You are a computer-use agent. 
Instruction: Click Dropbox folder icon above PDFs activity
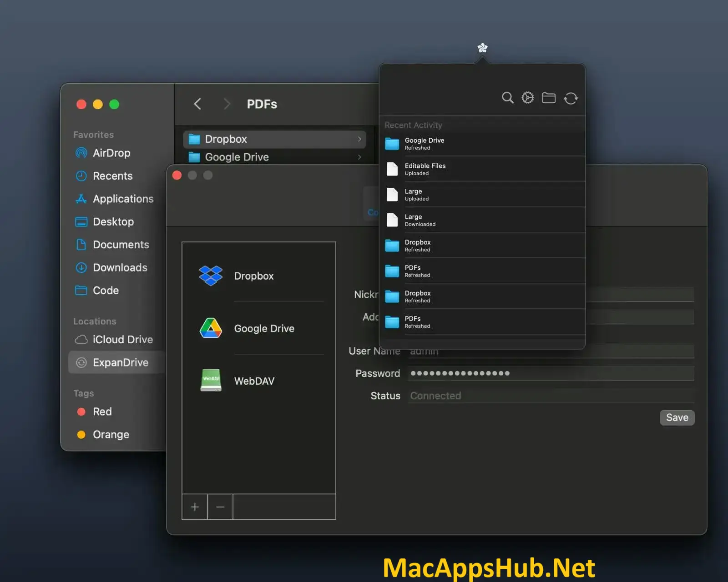coord(392,246)
